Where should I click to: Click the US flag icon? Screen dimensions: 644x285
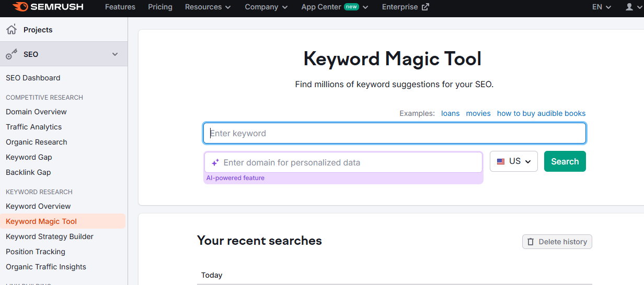(501, 161)
